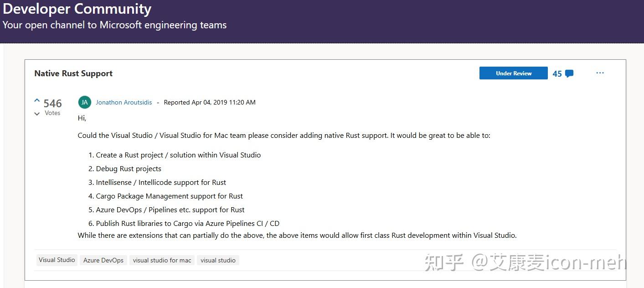This screenshot has width=644, height=288.
Task: Click the Under Review status button
Action: tap(514, 73)
